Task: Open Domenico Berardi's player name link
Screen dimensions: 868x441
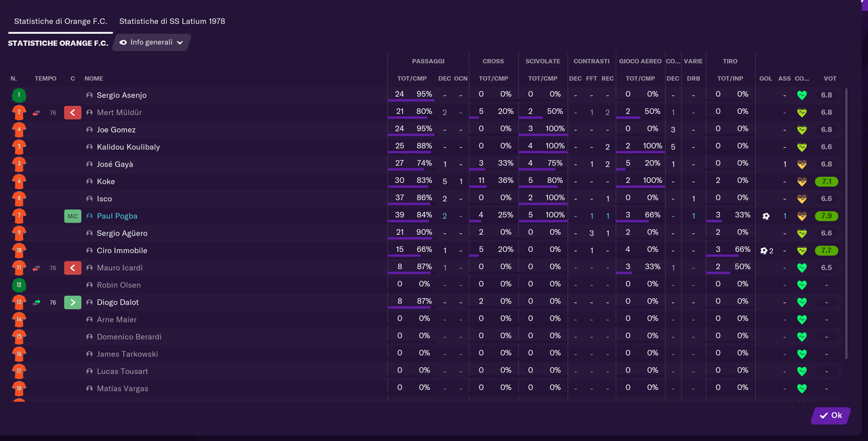Action: click(129, 337)
